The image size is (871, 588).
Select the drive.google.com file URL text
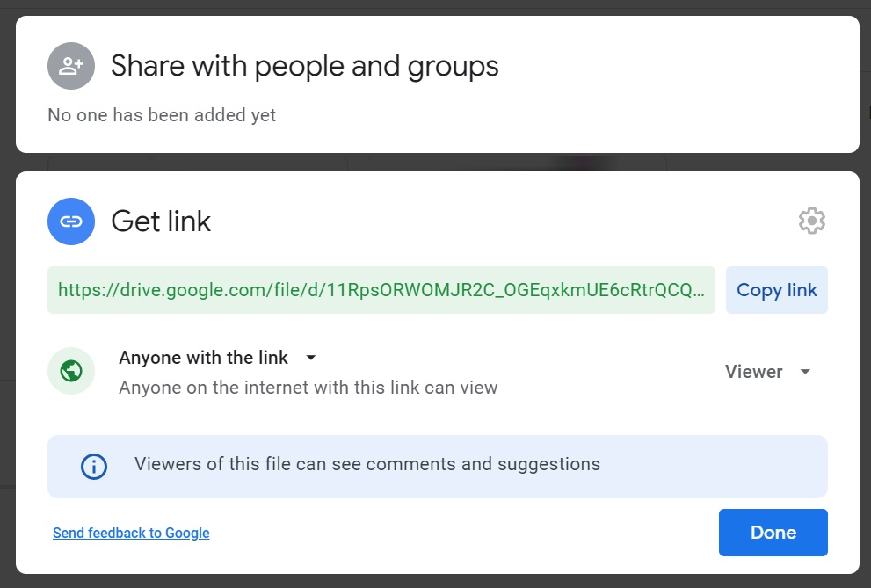(382, 289)
